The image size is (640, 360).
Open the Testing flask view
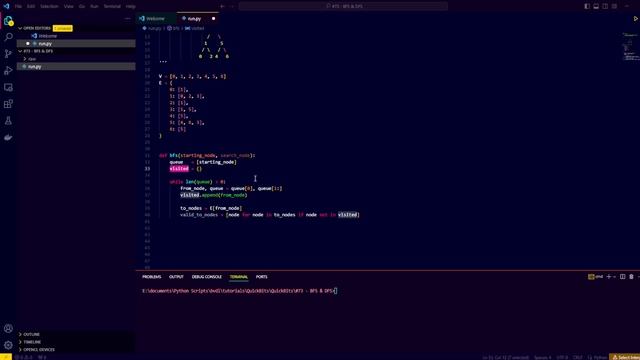[8, 121]
